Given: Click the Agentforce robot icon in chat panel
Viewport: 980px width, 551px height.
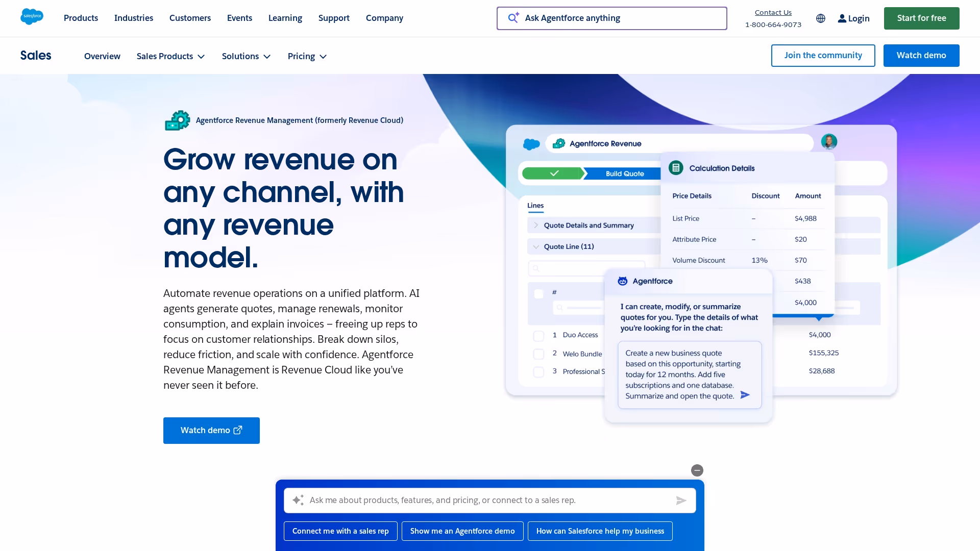Looking at the screenshot, I should click(x=623, y=281).
